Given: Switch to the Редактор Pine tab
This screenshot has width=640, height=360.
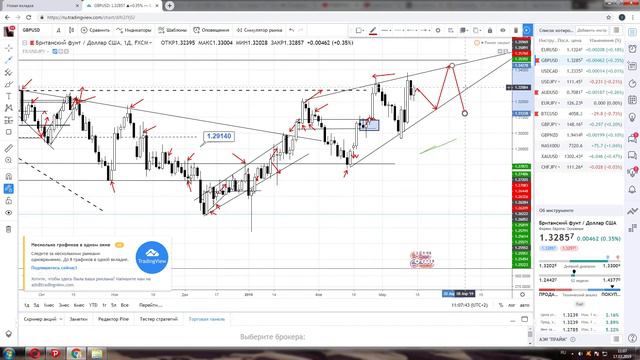Looking at the screenshot, I should click(x=113, y=319).
